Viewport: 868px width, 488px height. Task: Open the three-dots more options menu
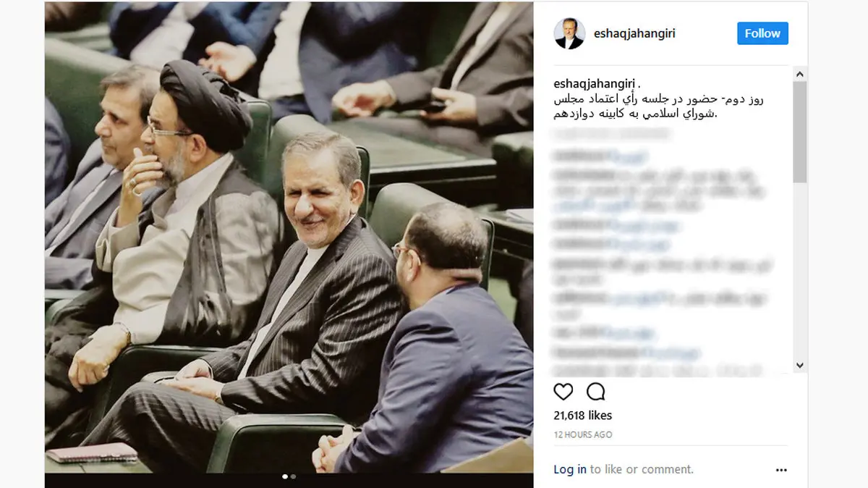pos(781,470)
